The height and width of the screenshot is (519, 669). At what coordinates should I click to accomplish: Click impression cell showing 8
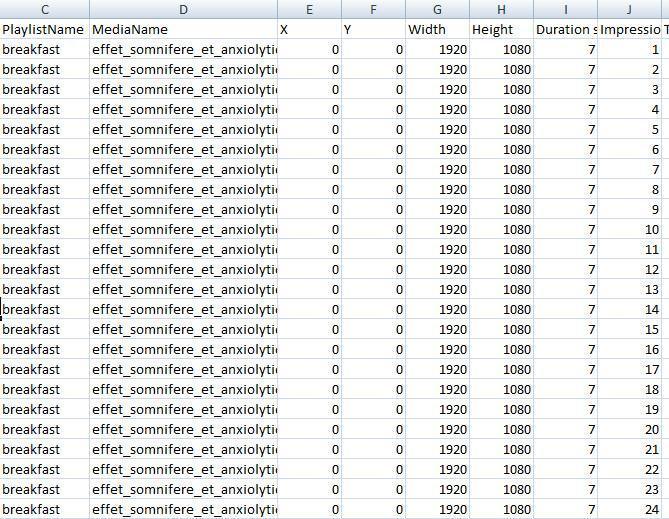pos(629,189)
